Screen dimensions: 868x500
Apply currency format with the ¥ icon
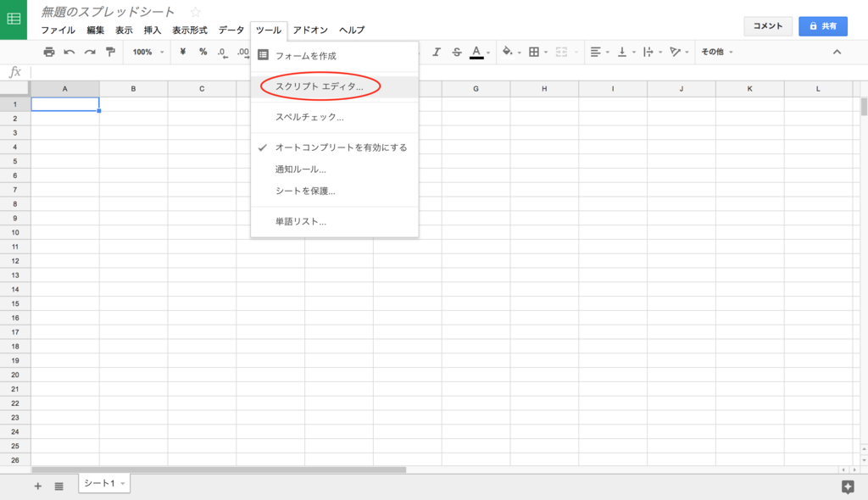[x=183, y=52]
